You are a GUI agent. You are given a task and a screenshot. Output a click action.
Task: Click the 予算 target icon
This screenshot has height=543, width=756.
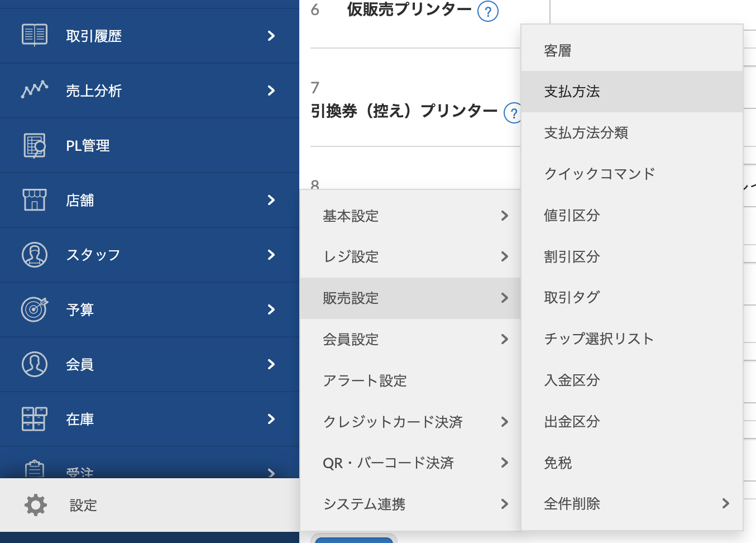pyautogui.click(x=34, y=309)
